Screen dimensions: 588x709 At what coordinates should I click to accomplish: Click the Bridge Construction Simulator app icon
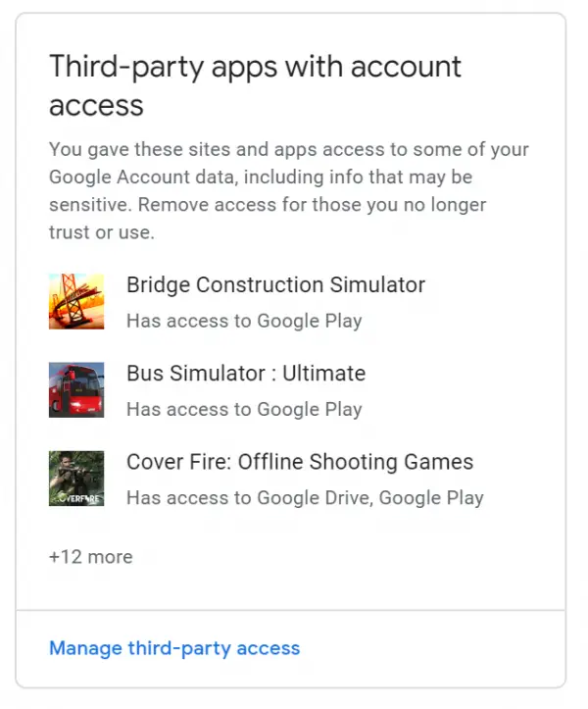click(76, 301)
